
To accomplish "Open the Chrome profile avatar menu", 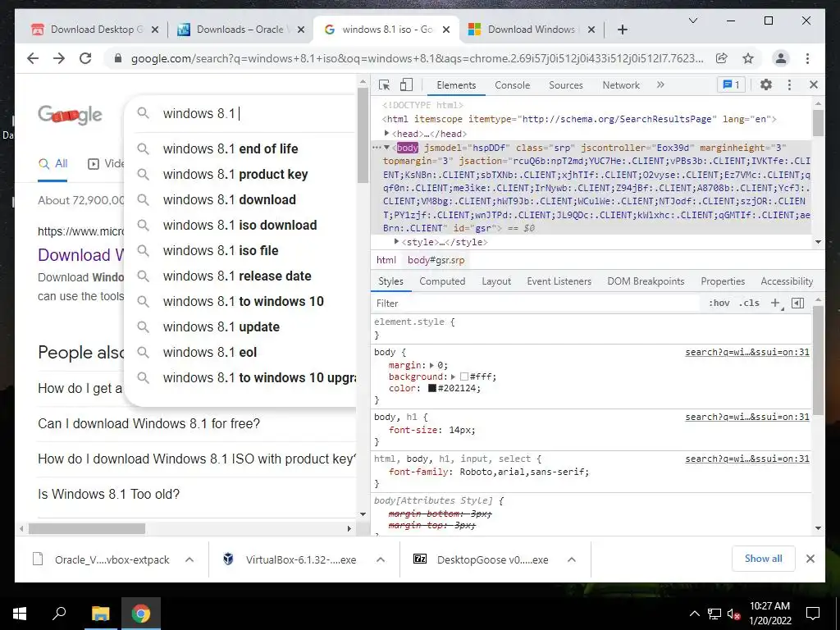I will (x=781, y=58).
